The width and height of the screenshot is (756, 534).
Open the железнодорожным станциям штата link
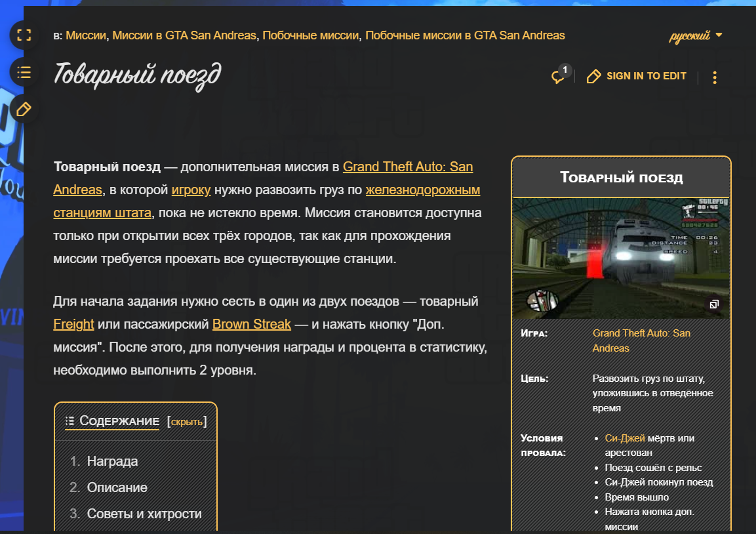coord(422,190)
